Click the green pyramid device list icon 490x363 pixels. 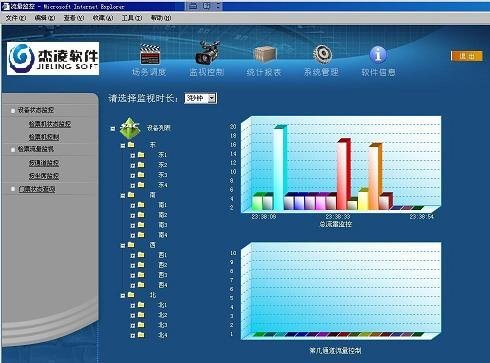[x=130, y=128]
